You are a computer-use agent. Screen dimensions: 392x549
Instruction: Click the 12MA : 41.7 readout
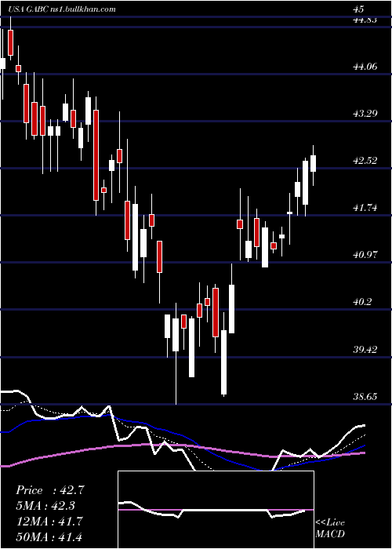tap(49, 522)
